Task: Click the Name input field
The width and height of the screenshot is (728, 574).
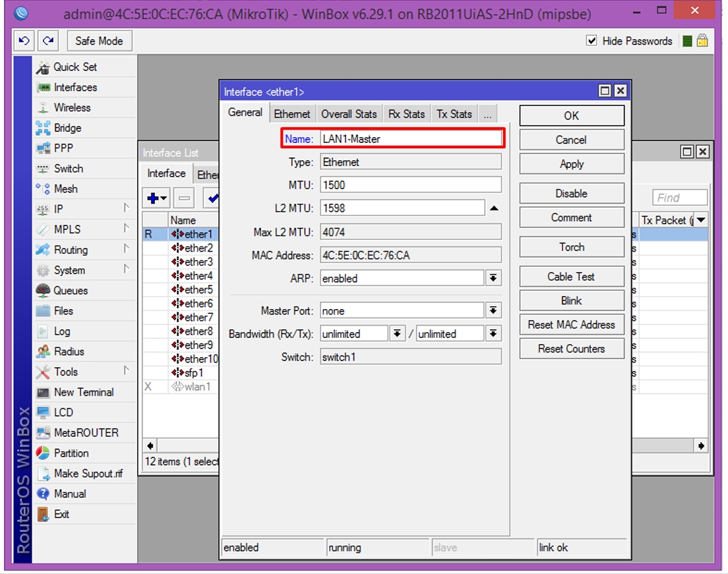Action: (410, 139)
